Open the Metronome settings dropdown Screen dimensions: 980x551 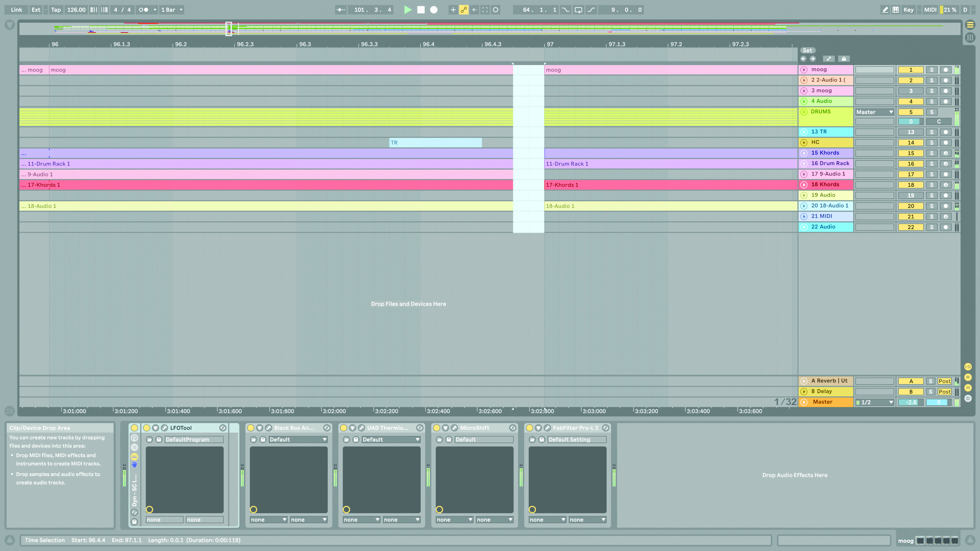click(x=154, y=10)
